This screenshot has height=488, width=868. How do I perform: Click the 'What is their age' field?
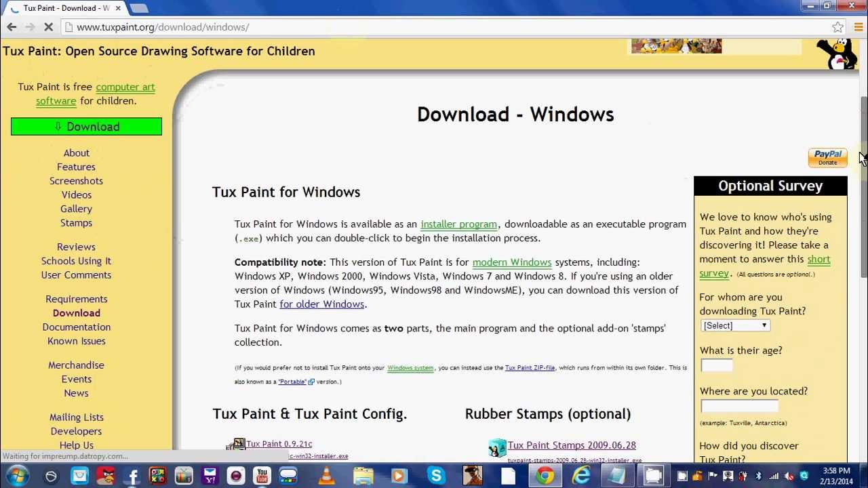pyautogui.click(x=716, y=366)
